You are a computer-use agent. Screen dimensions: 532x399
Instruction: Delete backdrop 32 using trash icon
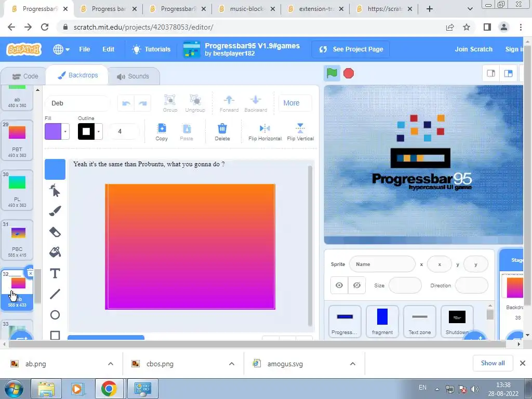coord(30,272)
